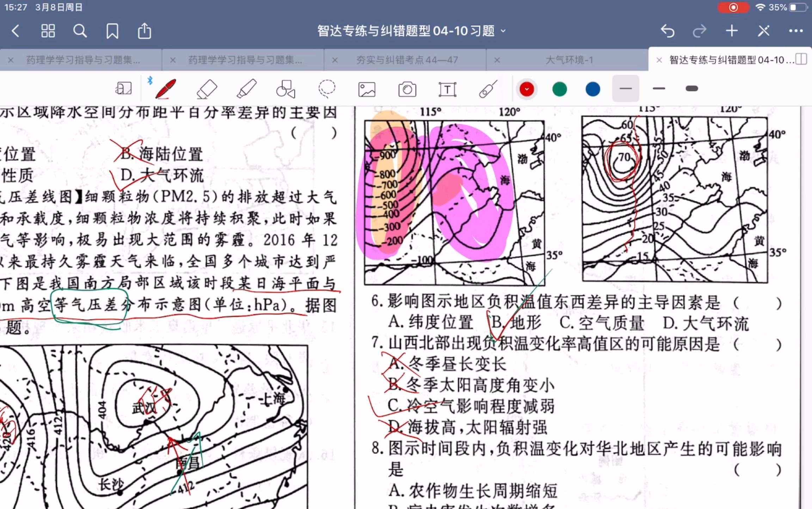
Task: Tap option A. 冬季昼长变长
Action: tap(448, 364)
